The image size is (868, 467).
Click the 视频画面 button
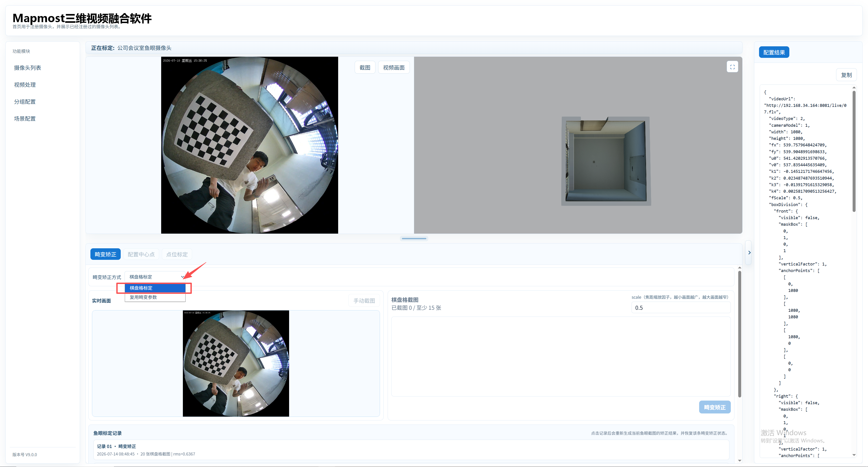pos(394,67)
